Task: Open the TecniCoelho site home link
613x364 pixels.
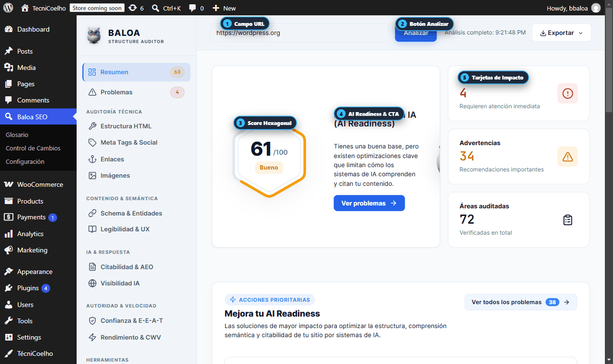Action: (44, 8)
